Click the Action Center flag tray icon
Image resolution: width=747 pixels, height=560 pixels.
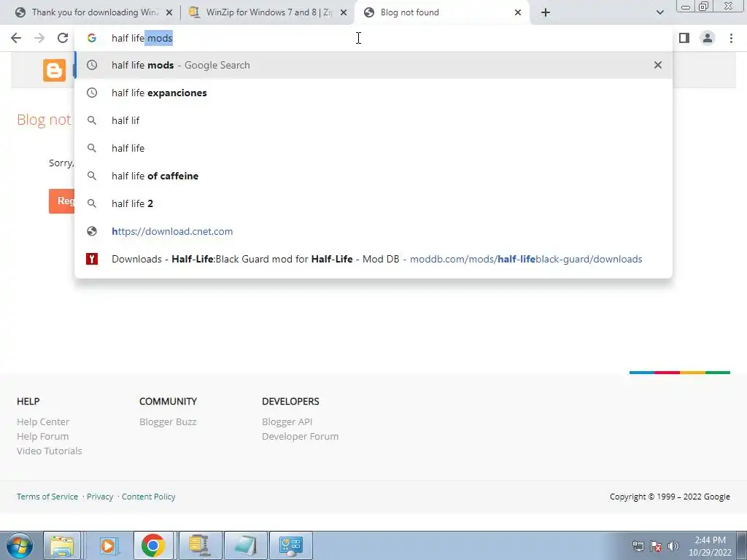(656, 546)
